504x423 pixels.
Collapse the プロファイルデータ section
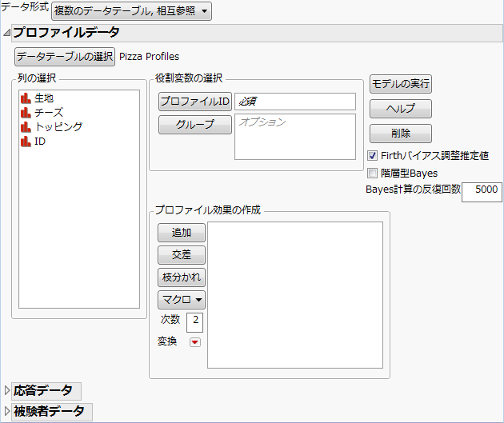click(6, 33)
